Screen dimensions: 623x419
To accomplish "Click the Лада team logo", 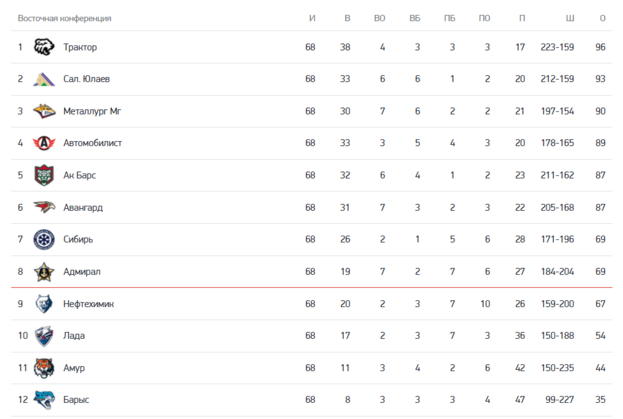I will coord(44,335).
